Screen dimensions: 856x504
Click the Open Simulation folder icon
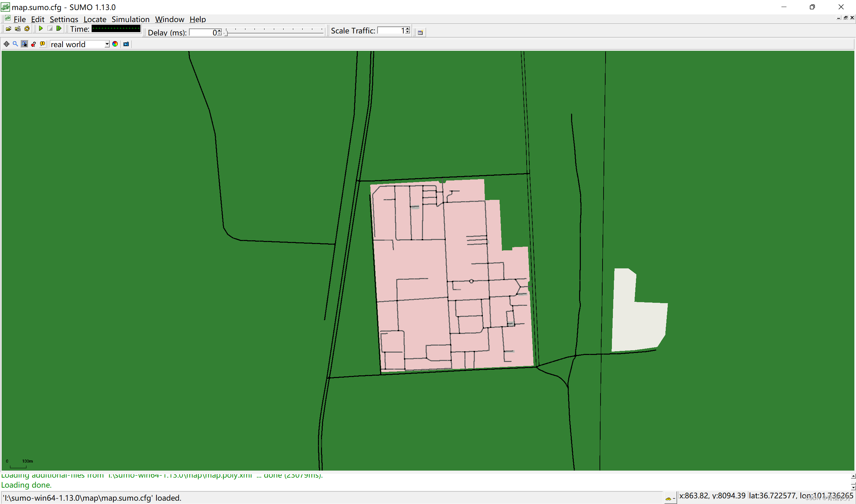[x=8, y=29]
